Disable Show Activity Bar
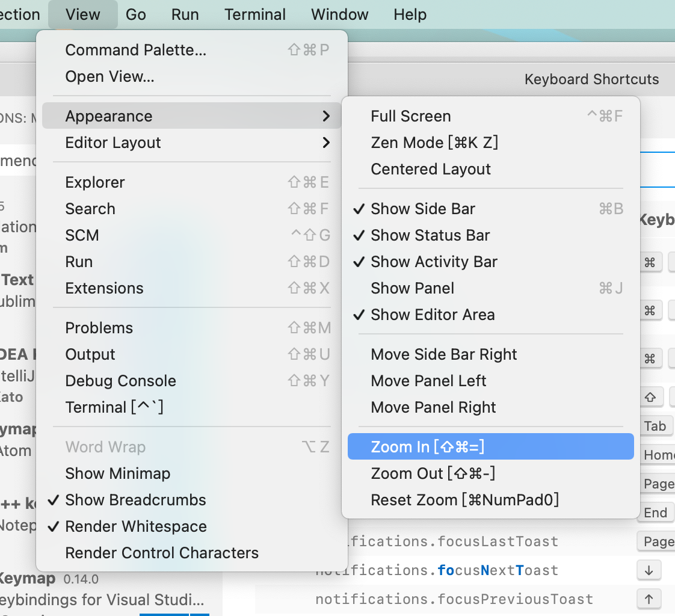 [x=434, y=262]
